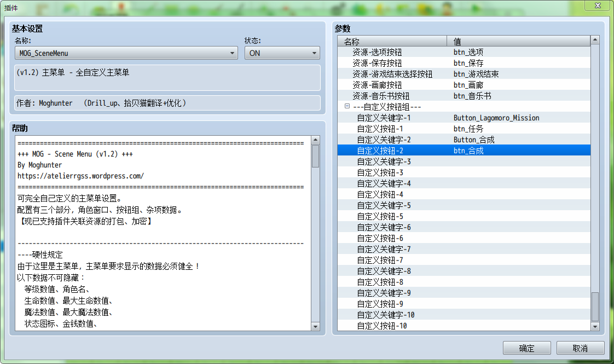
Task: Click the value btn_任务
Action: (x=468, y=129)
